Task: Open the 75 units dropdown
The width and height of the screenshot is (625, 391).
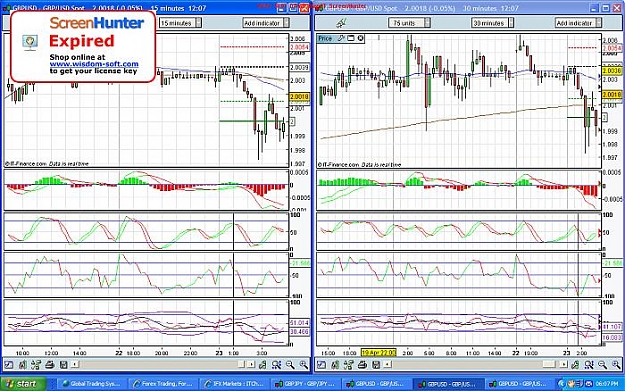Action: click(409, 23)
